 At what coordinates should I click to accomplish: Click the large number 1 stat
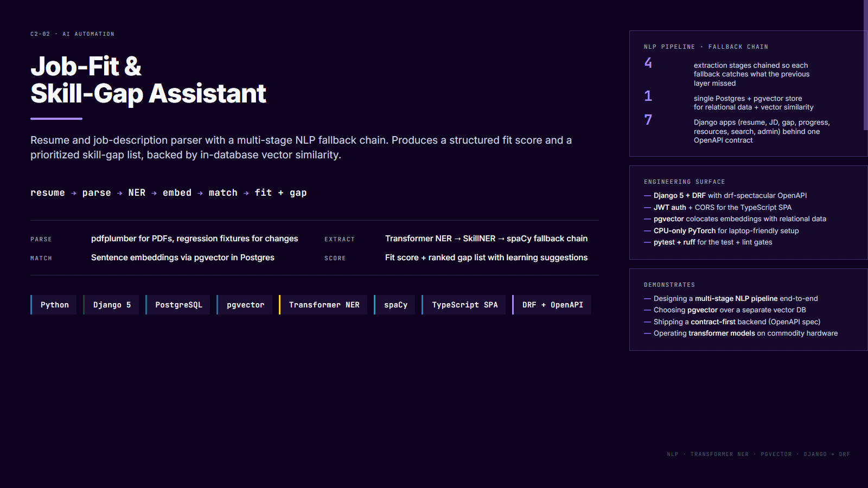pos(648,96)
